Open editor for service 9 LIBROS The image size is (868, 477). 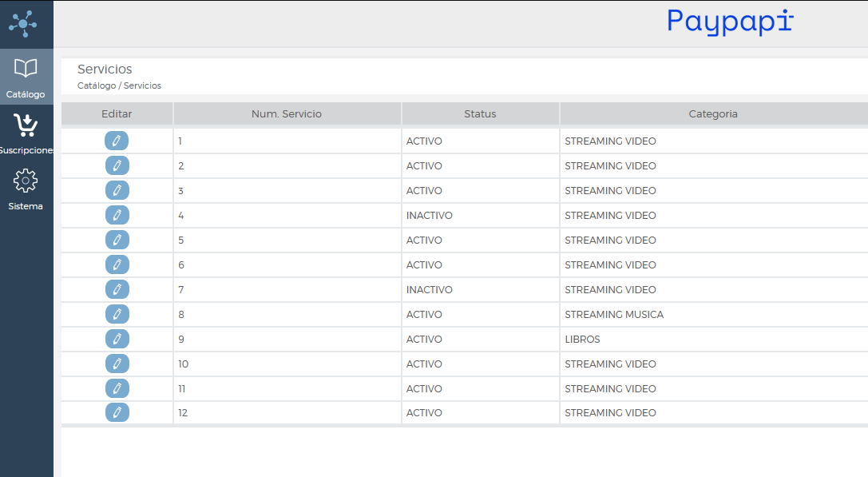tap(117, 340)
